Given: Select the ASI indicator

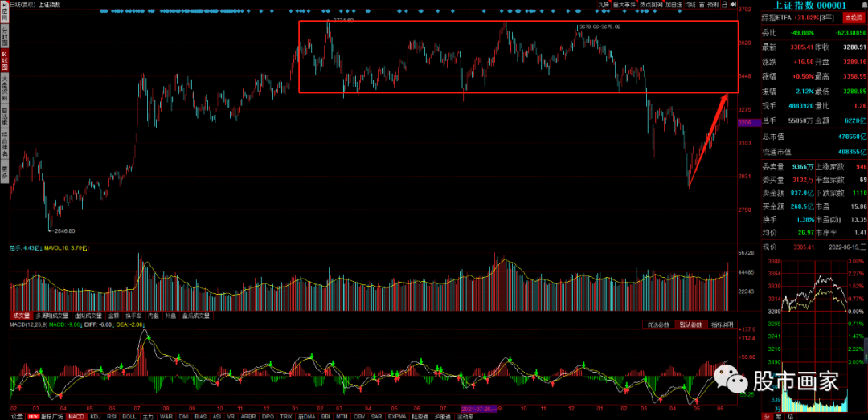Looking at the screenshot, I should point(216,416).
